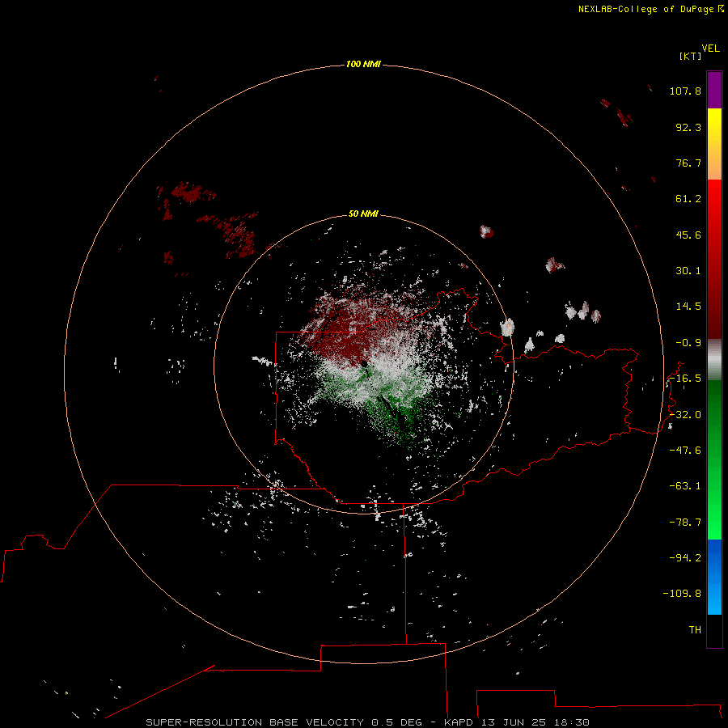Click the purple segment of the color bar
Image resolution: width=728 pixels, height=728 pixels.
[x=714, y=90]
